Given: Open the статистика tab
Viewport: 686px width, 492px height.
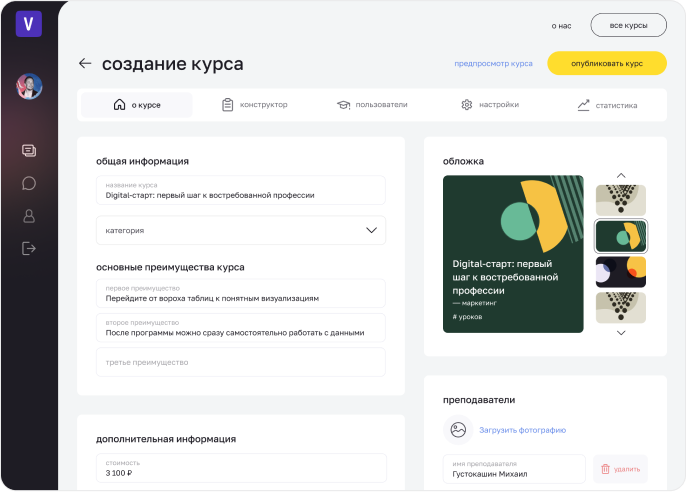Looking at the screenshot, I should 606,105.
